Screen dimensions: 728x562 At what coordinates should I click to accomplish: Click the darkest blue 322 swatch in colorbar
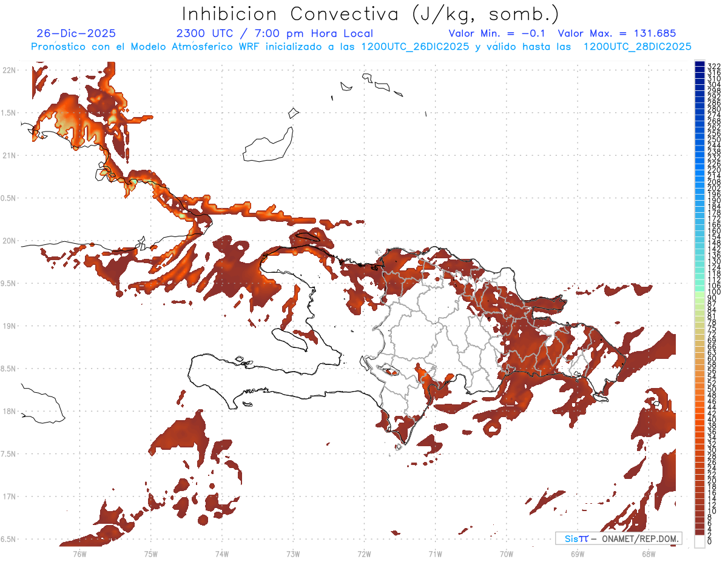point(699,64)
